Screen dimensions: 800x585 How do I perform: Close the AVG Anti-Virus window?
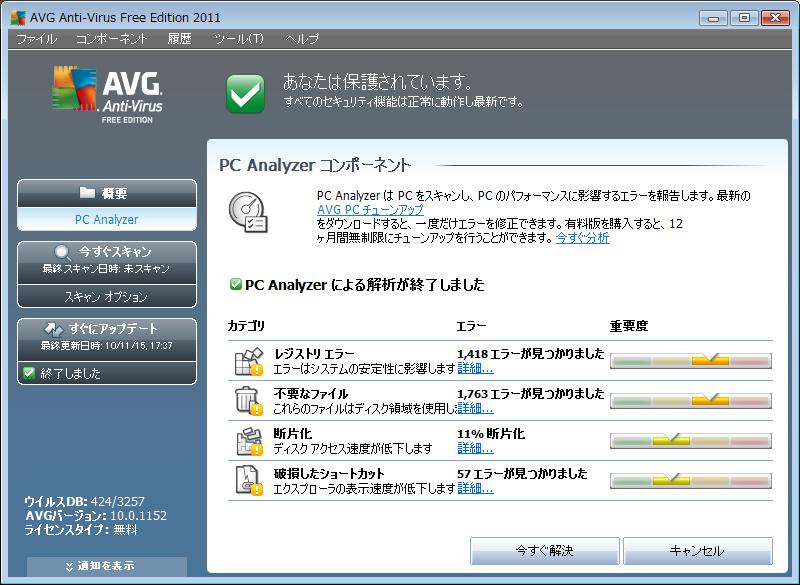[x=775, y=18]
